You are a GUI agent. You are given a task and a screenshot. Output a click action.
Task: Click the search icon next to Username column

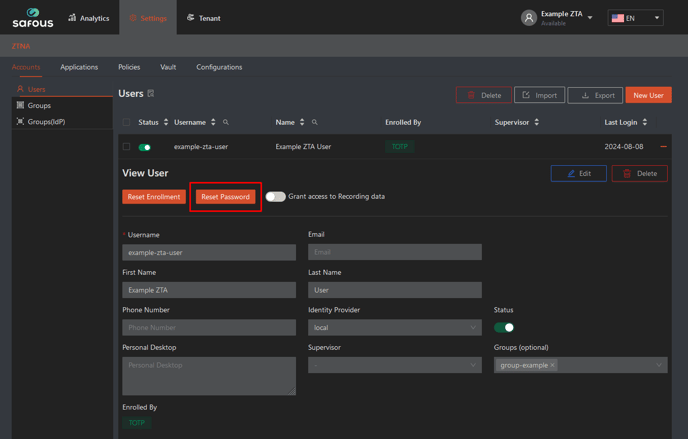click(x=226, y=123)
